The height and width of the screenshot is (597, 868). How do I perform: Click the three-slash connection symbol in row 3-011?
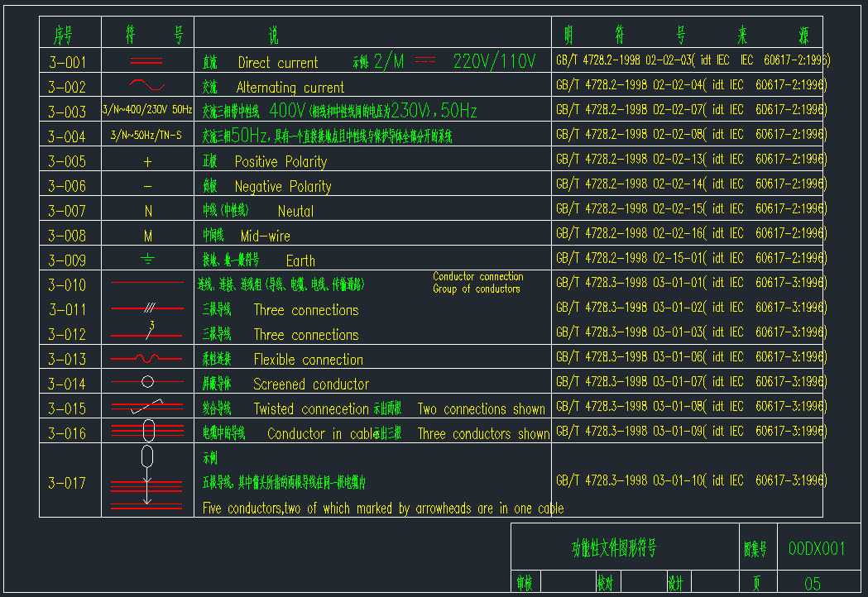point(148,308)
